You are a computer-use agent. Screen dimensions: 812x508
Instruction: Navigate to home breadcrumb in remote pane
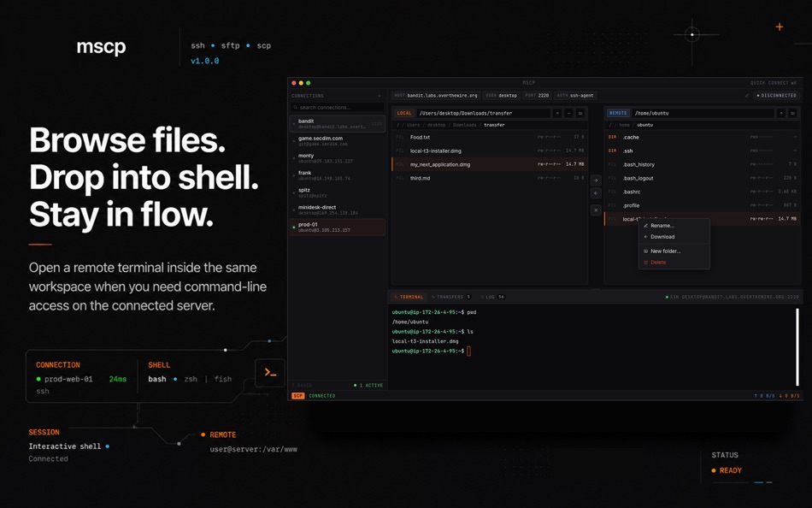(625, 125)
